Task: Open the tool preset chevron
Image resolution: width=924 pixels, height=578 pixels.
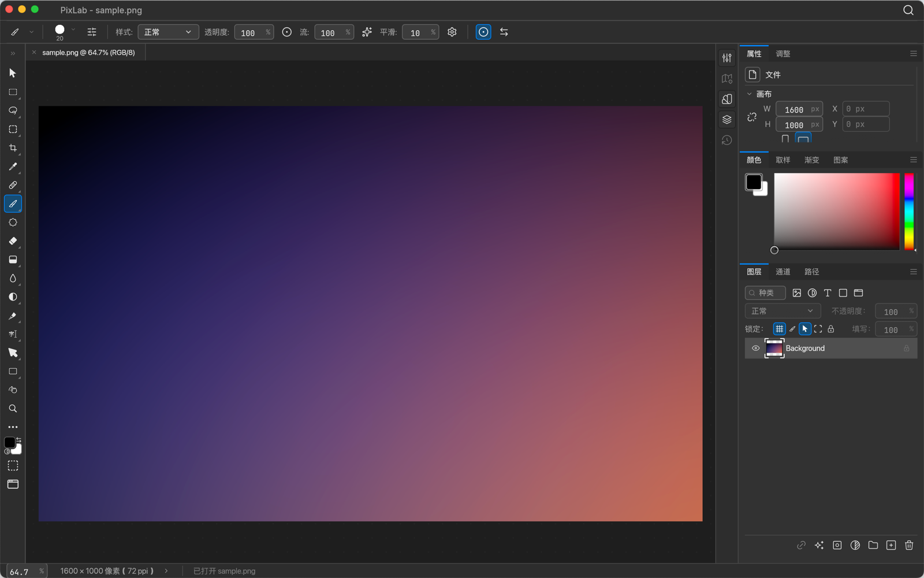Action: point(31,32)
